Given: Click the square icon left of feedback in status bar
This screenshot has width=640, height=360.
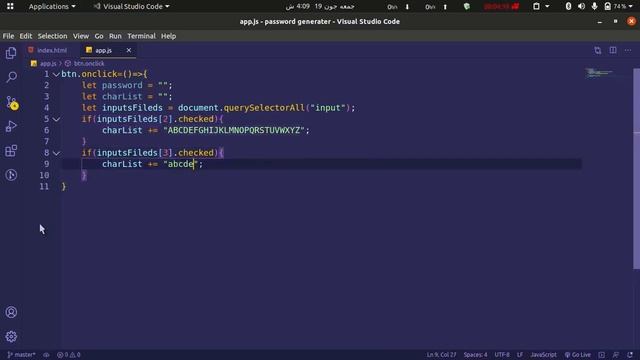Looking at the screenshot, I should pyautogui.click(x=602, y=355).
